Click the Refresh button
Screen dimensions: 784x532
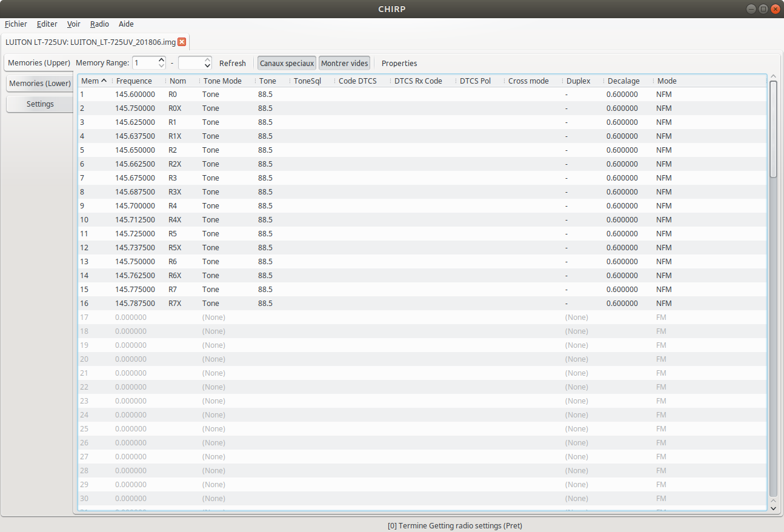(x=233, y=63)
